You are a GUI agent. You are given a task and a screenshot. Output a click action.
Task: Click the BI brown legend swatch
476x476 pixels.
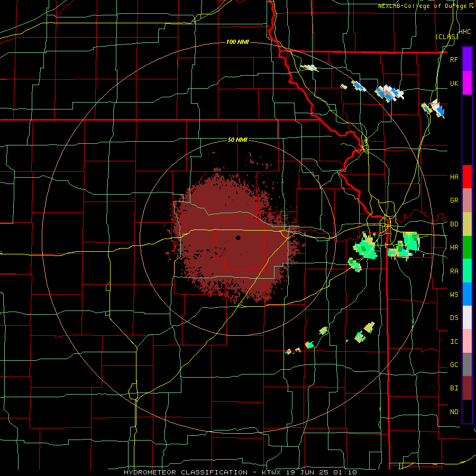pyautogui.click(x=467, y=388)
